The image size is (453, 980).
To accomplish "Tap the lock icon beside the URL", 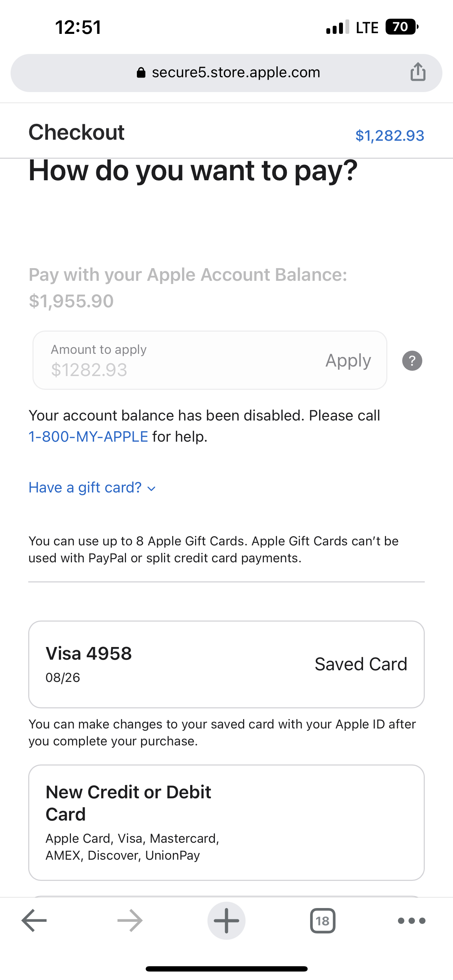I will 141,72.
